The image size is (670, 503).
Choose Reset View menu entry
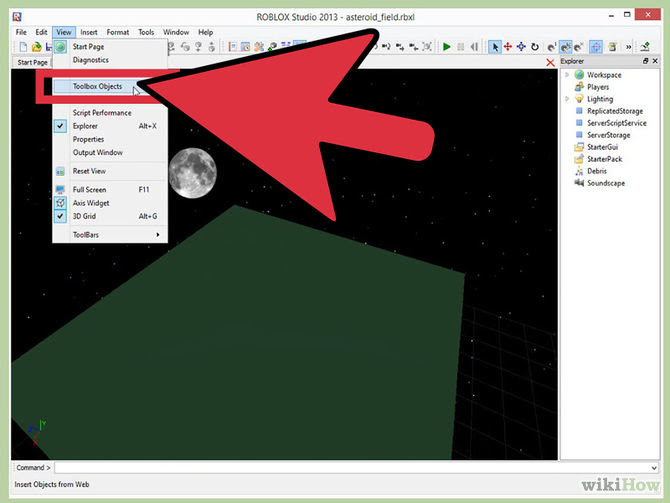(x=110, y=171)
